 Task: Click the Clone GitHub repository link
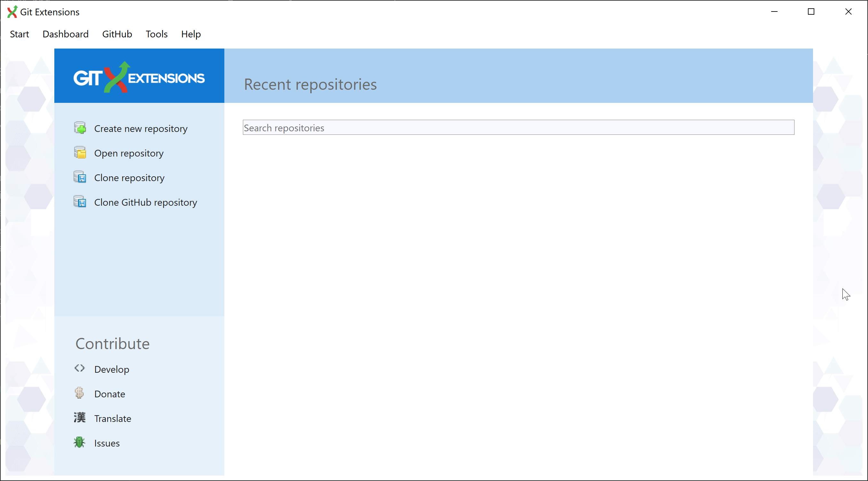pos(145,202)
